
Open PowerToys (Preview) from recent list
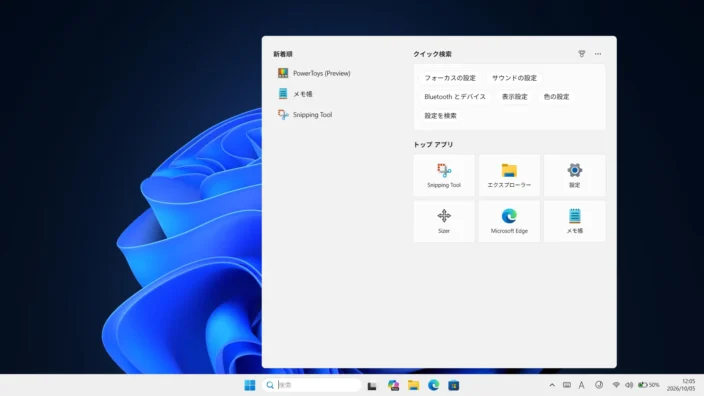tap(314, 73)
